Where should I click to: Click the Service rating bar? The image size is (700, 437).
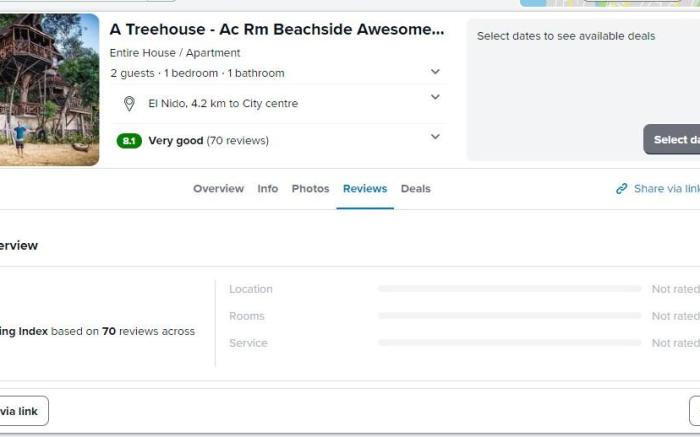tap(509, 343)
